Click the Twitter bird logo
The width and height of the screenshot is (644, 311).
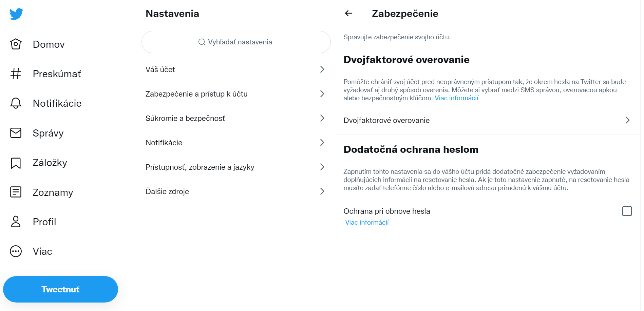pyautogui.click(x=16, y=14)
